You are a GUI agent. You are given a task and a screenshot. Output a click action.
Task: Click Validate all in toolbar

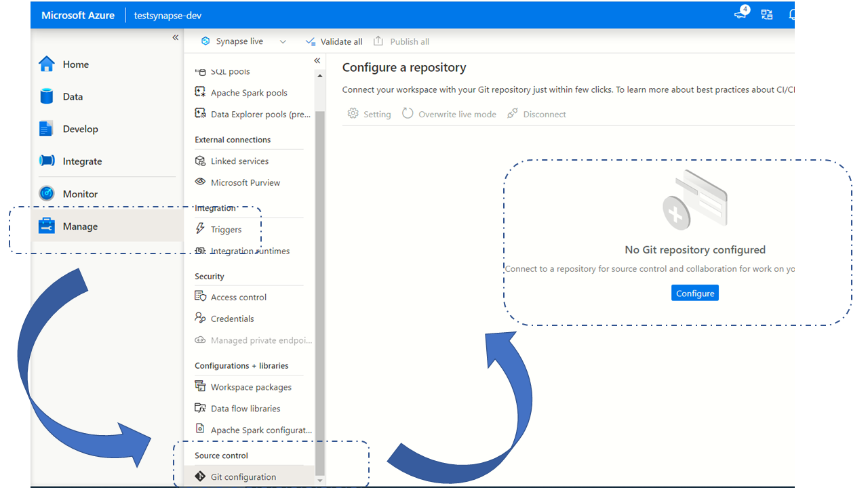coord(334,41)
